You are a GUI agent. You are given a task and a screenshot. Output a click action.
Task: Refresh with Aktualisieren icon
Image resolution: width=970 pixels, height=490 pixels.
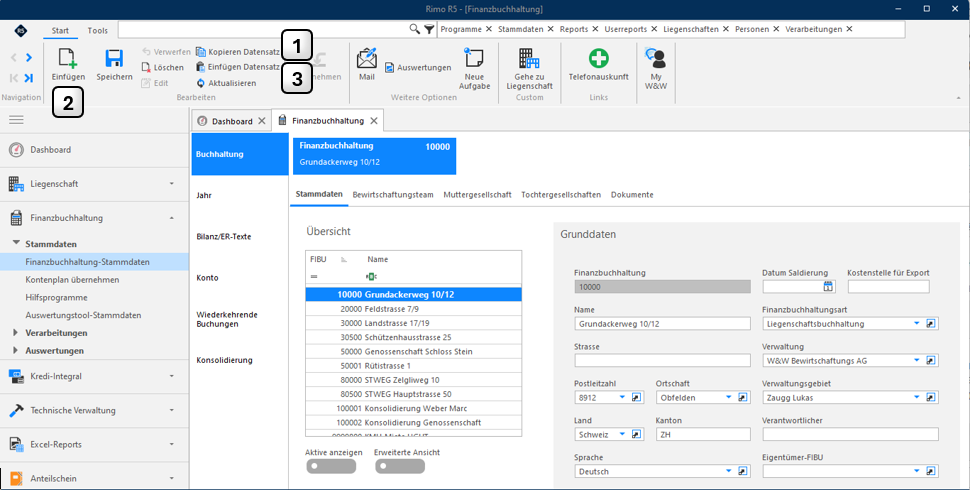(x=201, y=83)
